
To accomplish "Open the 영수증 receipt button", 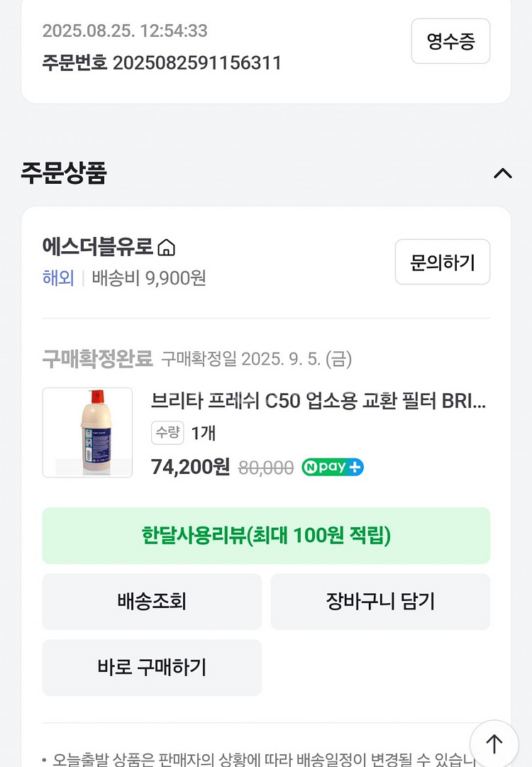I will pos(450,41).
